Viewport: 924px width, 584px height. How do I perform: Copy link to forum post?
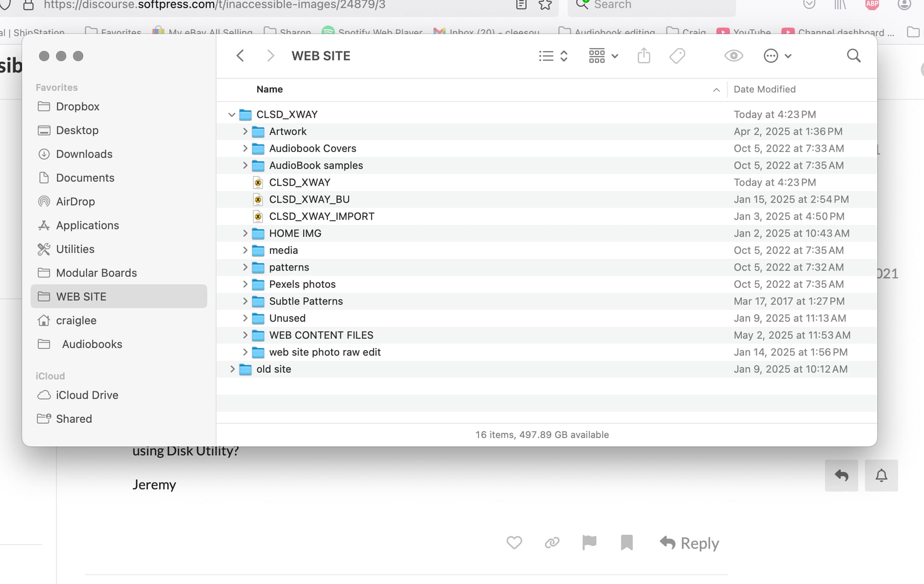(552, 543)
